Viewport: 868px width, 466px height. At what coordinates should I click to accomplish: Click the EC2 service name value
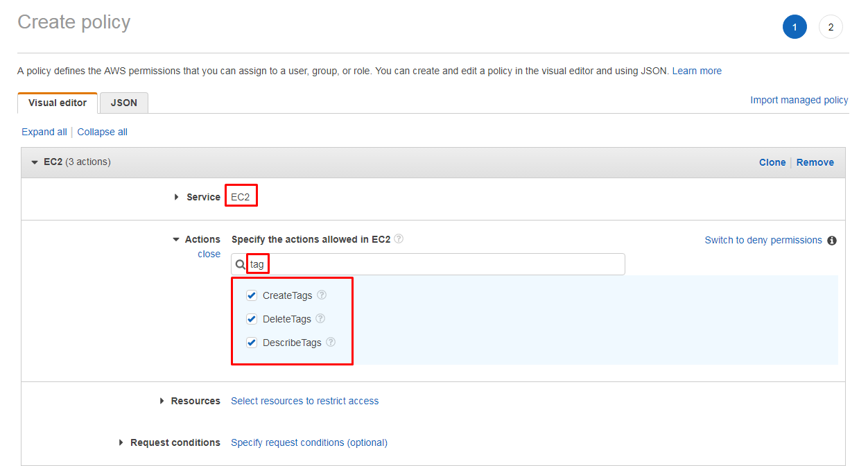(x=241, y=197)
